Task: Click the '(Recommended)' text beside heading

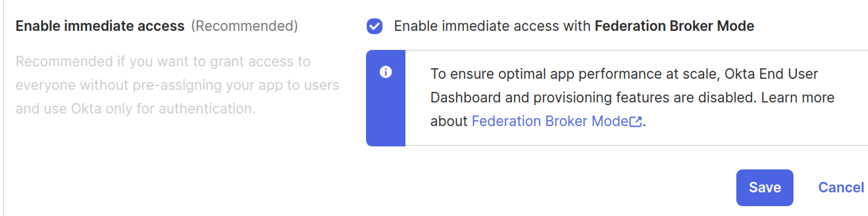Action: (244, 26)
